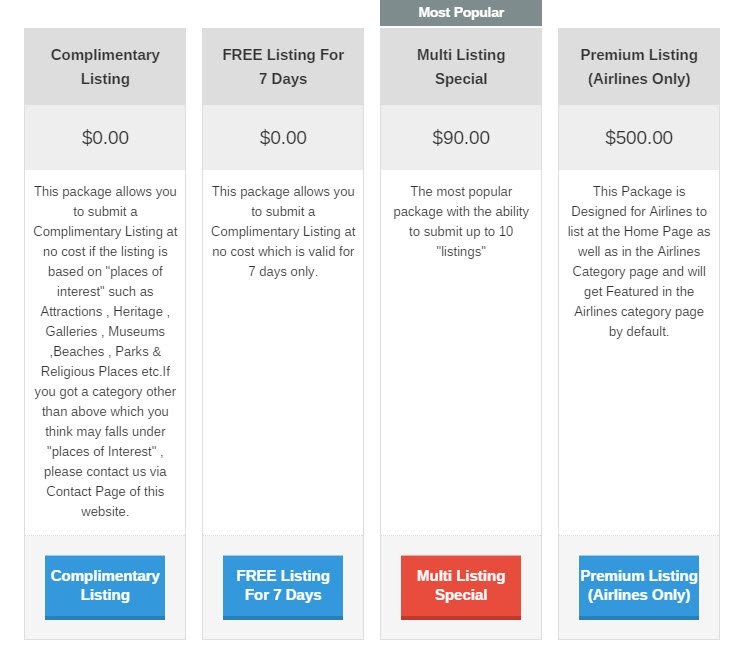Click Premium Listing (Airlines Only) blue button

tap(639, 587)
